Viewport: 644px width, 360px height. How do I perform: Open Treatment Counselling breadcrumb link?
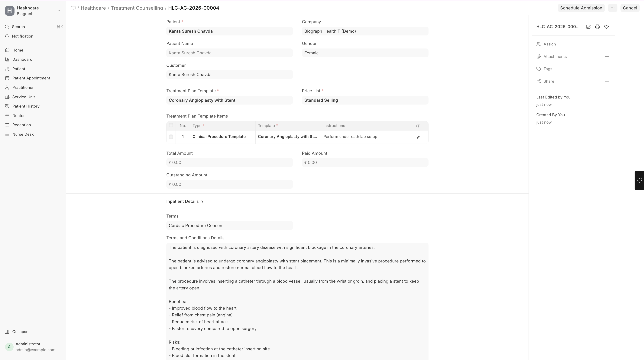(x=137, y=8)
